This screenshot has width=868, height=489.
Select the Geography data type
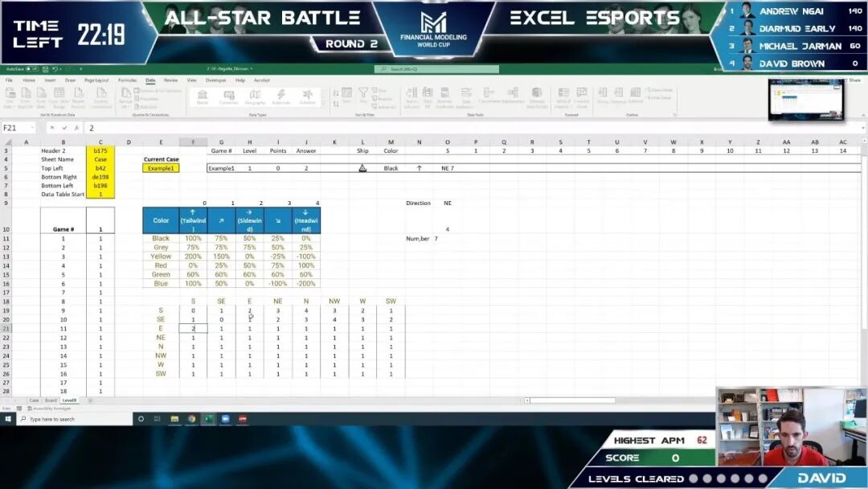coord(255,97)
